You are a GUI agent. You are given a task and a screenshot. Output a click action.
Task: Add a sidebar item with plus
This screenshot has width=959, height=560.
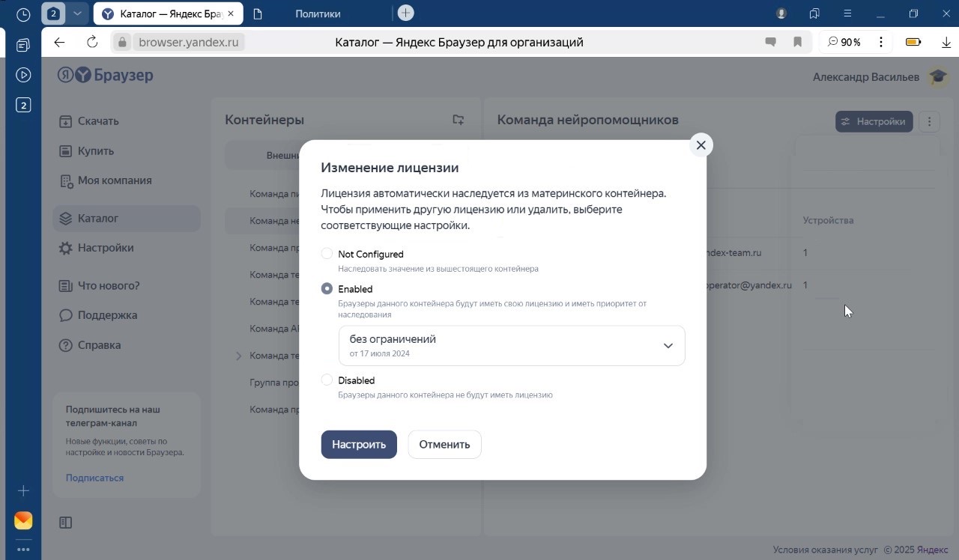(x=23, y=490)
